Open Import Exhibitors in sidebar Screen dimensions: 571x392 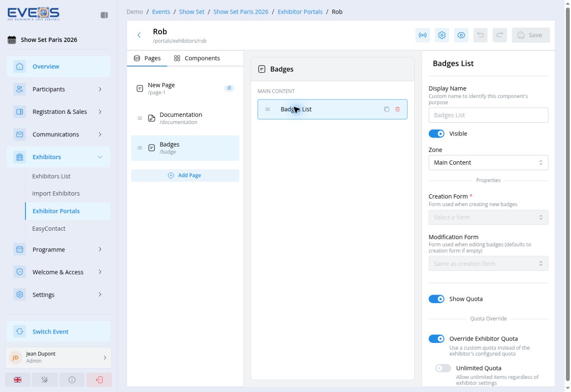point(56,193)
